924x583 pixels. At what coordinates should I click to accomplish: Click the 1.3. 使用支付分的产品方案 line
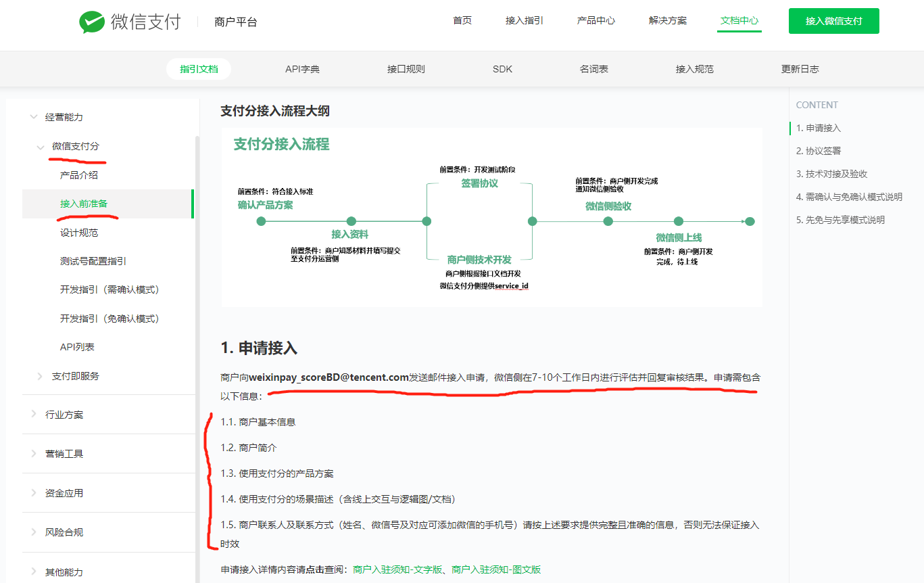pos(277,473)
